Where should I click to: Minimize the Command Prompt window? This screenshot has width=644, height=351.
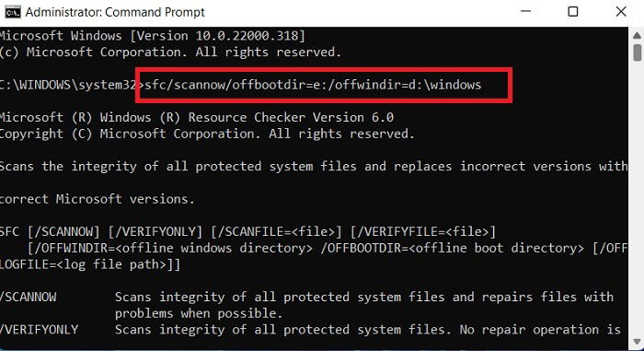click(x=525, y=12)
